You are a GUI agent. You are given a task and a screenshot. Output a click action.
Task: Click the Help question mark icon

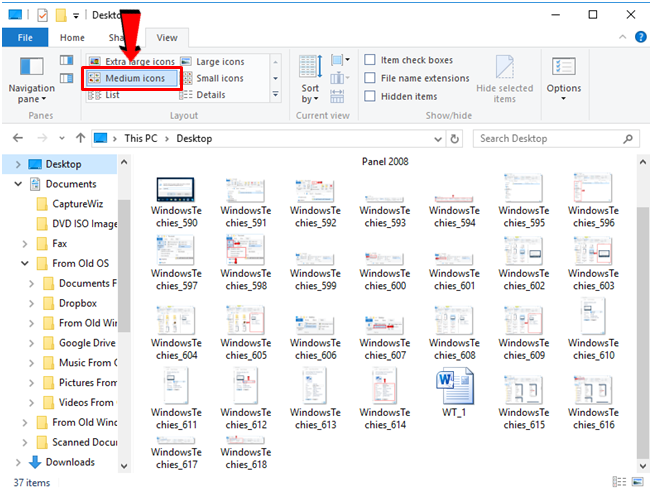coord(641,37)
